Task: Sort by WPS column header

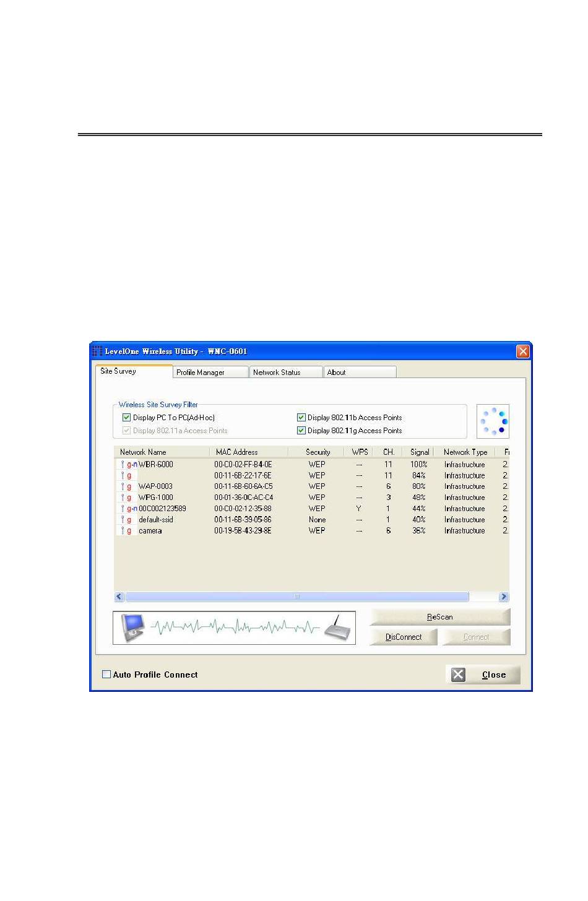Action: [360, 452]
